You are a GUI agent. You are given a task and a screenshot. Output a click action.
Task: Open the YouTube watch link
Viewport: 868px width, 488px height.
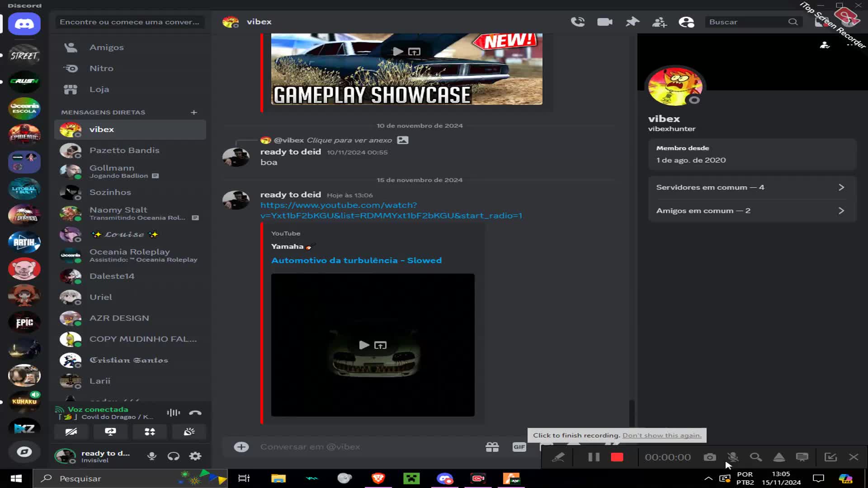point(391,211)
